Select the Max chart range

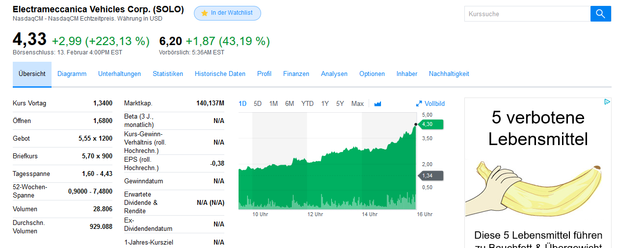pyautogui.click(x=357, y=103)
